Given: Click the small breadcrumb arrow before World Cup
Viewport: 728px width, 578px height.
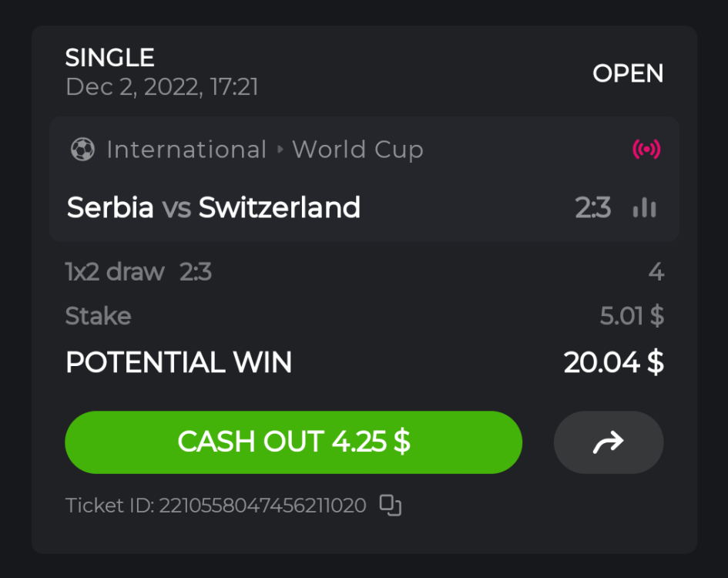Looking at the screenshot, I should coord(280,150).
